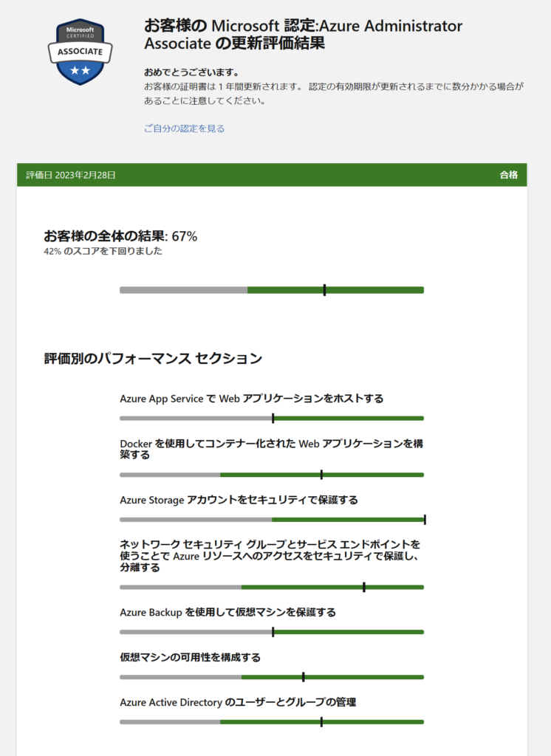Click the Azure App Service で Web label
The width and height of the screenshot is (551, 756).
click(251, 399)
